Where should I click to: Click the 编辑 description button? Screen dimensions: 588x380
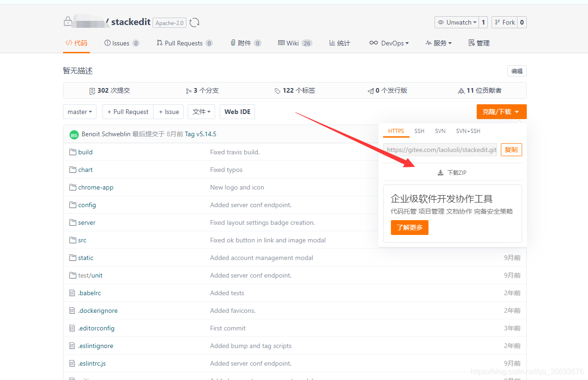[517, 71]
